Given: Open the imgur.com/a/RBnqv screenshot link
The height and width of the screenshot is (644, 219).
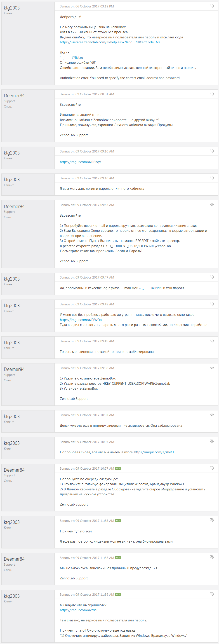Looking at the screenshot, I should pyautogui.click(x=80, y=162).
